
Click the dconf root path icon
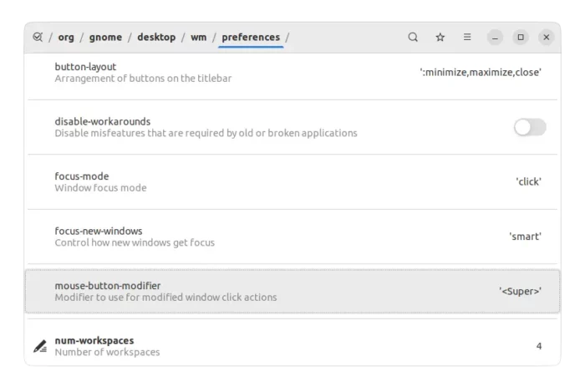pos(38,37)
